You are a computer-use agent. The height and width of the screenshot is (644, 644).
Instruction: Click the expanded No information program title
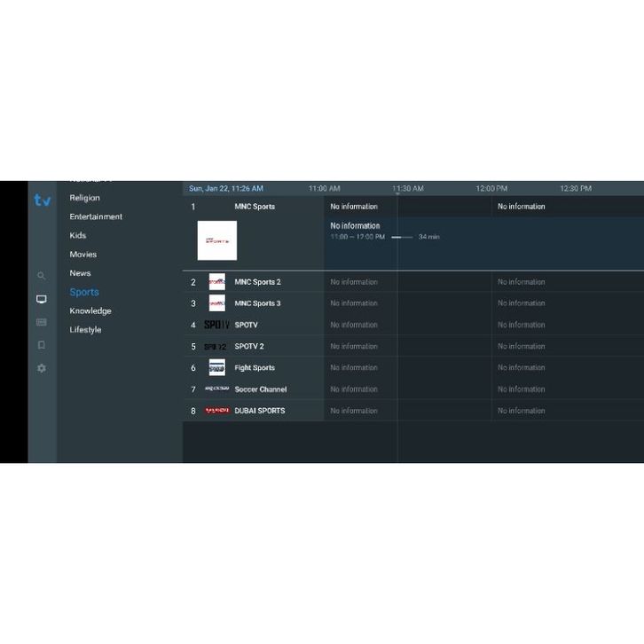click(355, 226)
